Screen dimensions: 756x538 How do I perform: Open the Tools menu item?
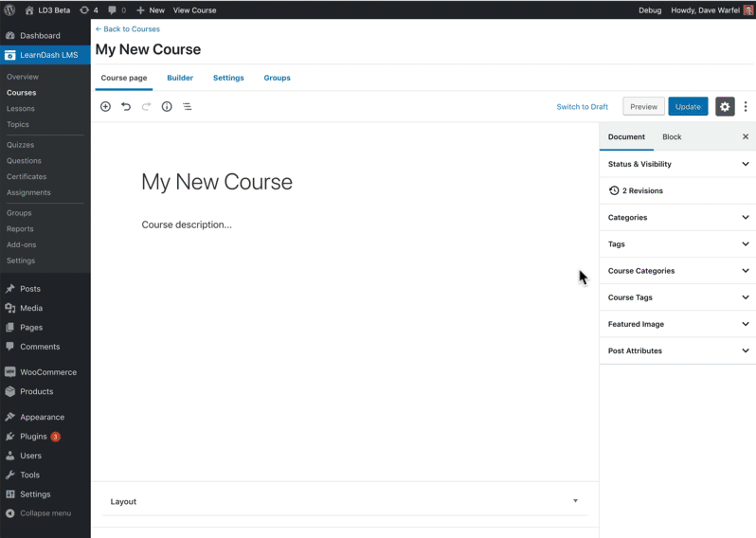pyautogui.click(x=45, y=475)
